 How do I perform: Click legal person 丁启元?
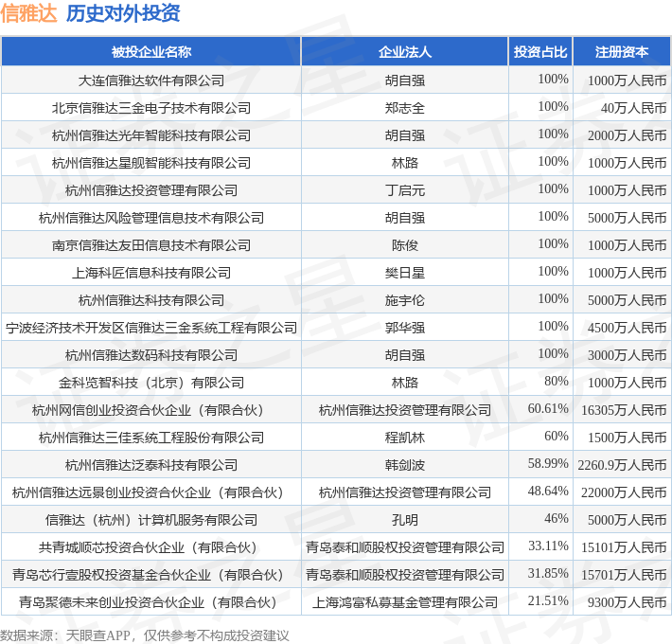[404, 190]
